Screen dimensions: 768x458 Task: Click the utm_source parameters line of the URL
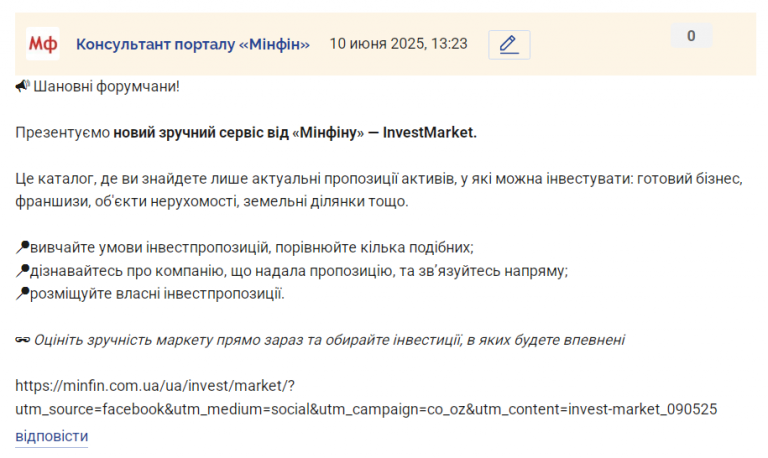click(366, 409)
